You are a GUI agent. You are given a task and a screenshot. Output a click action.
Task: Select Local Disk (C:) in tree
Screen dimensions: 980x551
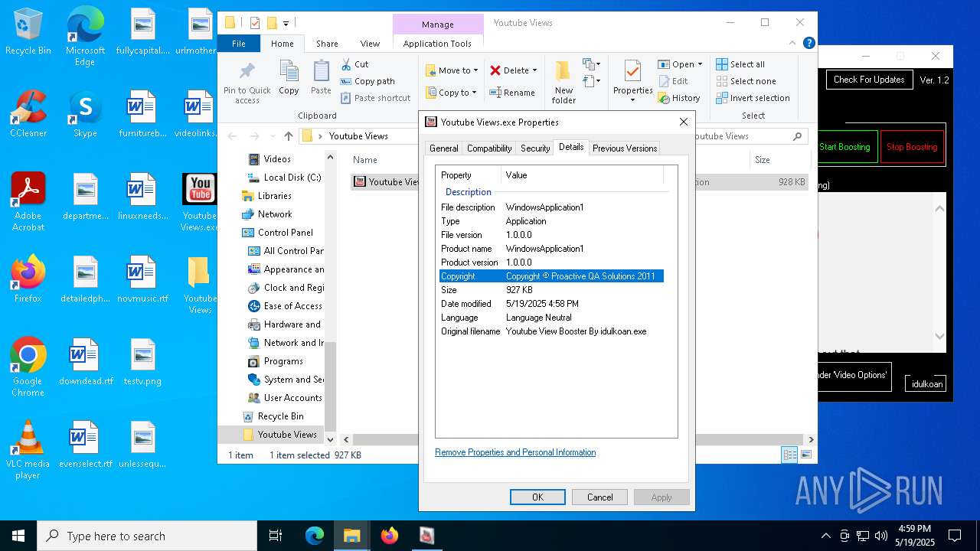[285, 178]
